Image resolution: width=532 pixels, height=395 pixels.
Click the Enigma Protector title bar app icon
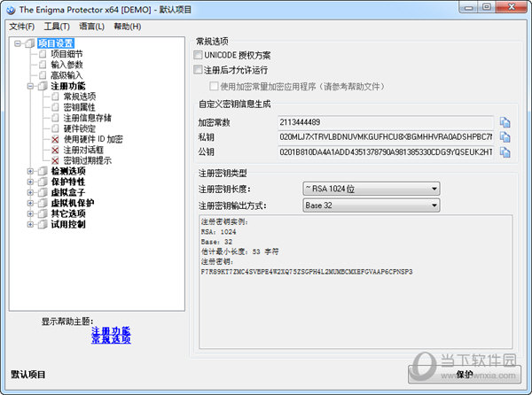tap(11, 10)
